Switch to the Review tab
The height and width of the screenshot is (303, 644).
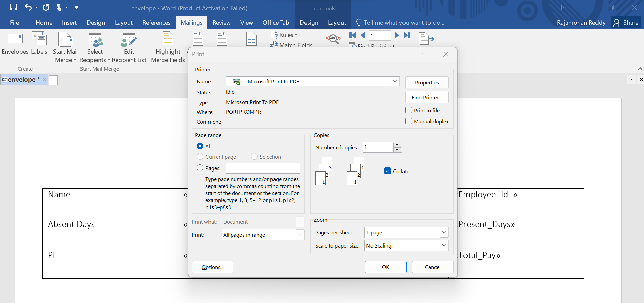[222, 23]
